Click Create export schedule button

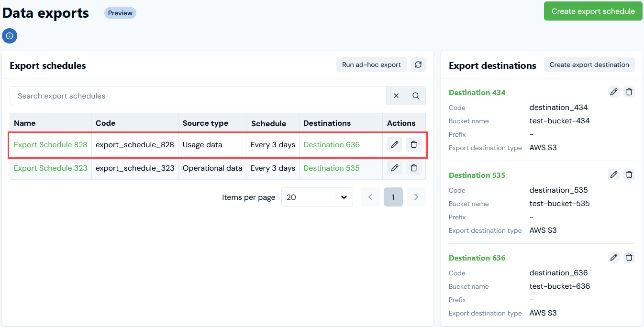(x=593, y=11)
